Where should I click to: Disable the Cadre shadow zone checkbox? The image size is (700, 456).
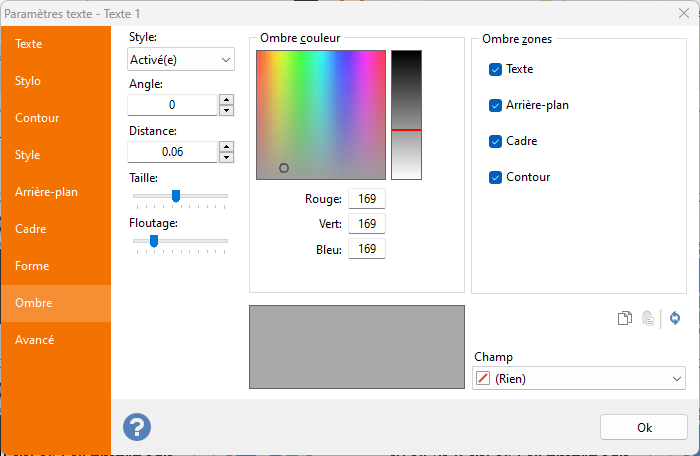[495, 141]
